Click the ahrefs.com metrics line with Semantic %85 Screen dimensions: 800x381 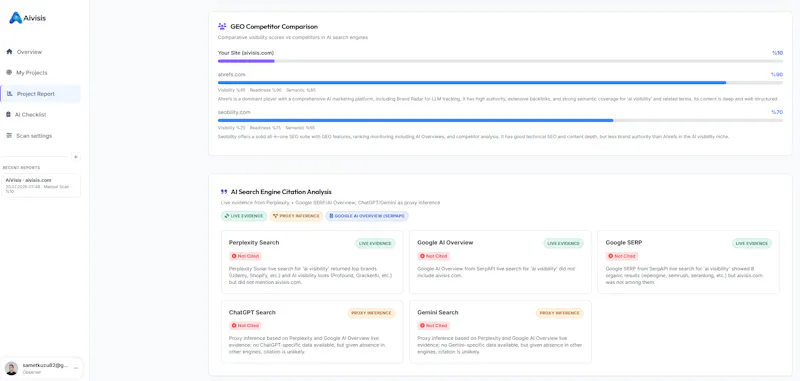click(267, 90)
